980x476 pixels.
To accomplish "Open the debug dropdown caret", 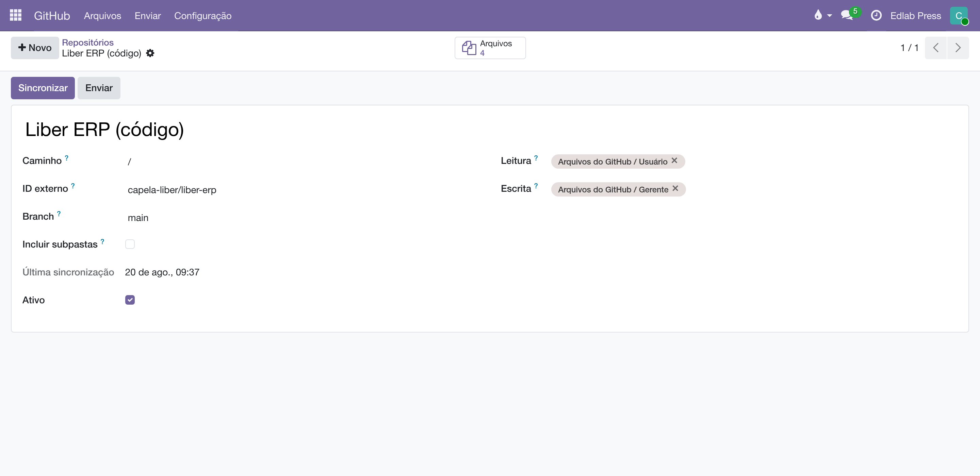I will coord(829,16).
